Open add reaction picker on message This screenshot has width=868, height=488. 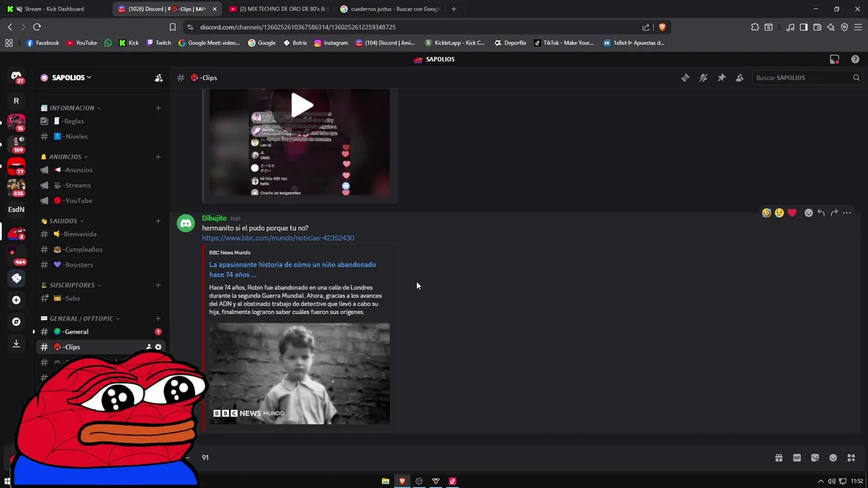click(x=808, y=213)
